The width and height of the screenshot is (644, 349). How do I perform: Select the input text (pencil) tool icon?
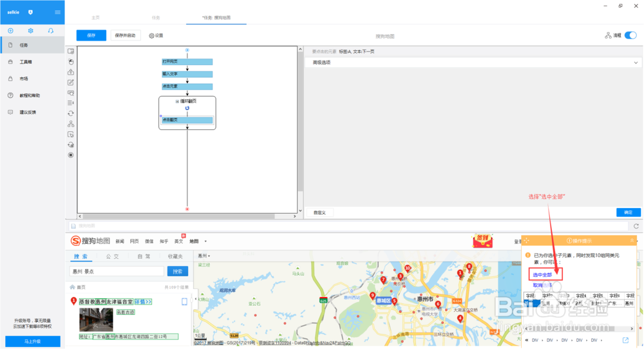tap(71, 82)
